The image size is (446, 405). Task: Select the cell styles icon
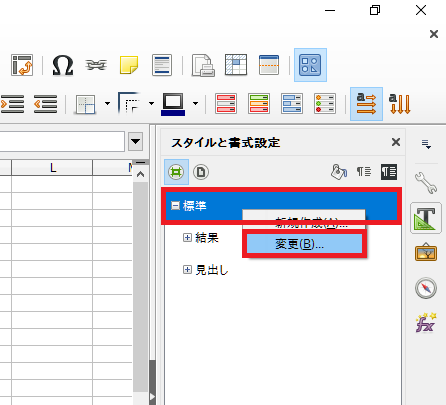[x=176, y=172]
